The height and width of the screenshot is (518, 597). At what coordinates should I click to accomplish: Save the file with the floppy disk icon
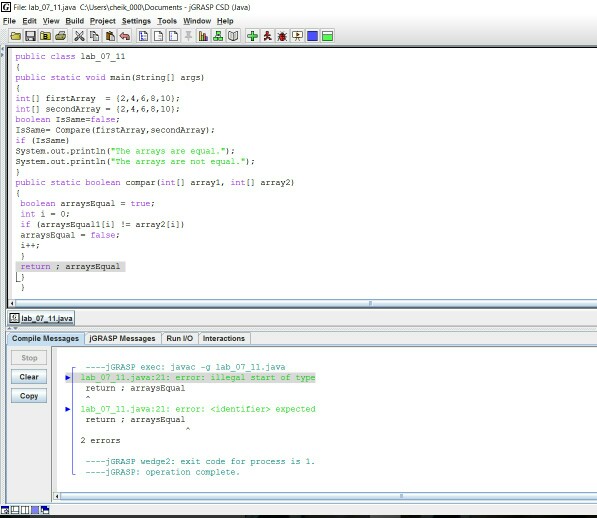point(30,37)
